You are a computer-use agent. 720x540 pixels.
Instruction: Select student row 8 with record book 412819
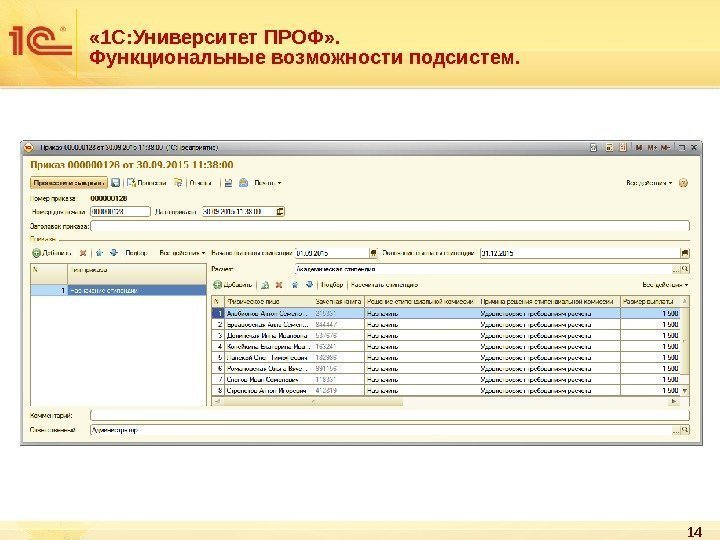(446, 390)
